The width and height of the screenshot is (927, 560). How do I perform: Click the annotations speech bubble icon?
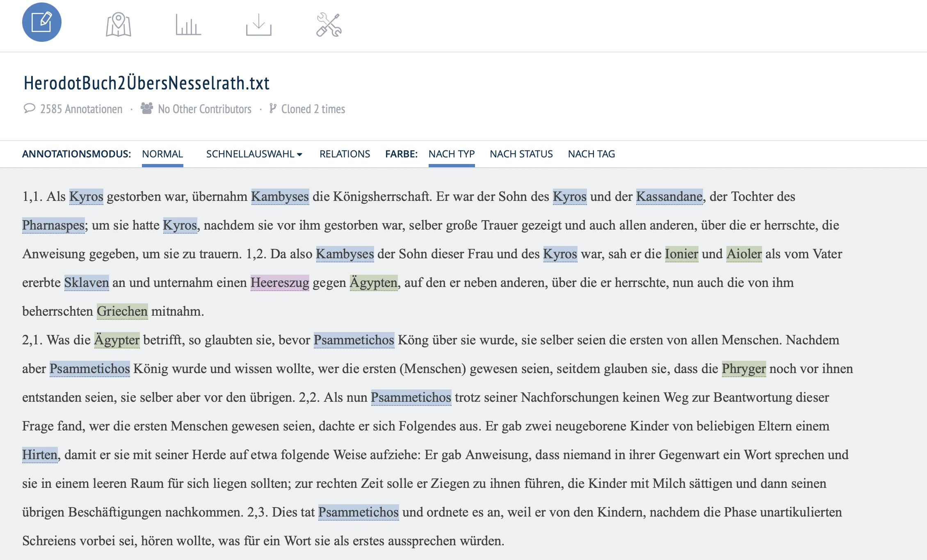[29, 109]
